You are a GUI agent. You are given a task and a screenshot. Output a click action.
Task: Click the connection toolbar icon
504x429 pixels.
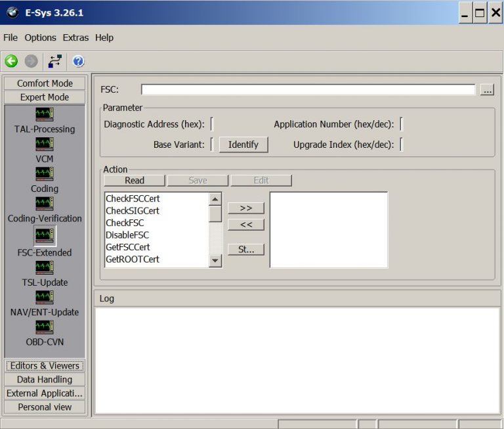[55, 61]
